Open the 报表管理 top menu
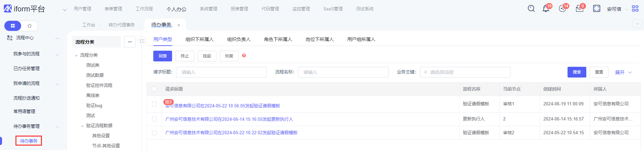644x150 pixels. pos(239,9)
